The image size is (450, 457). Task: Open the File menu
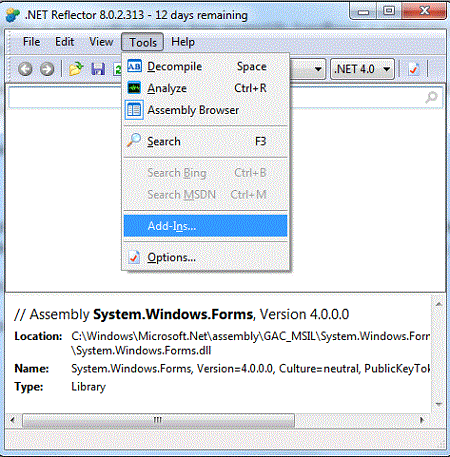31,42
